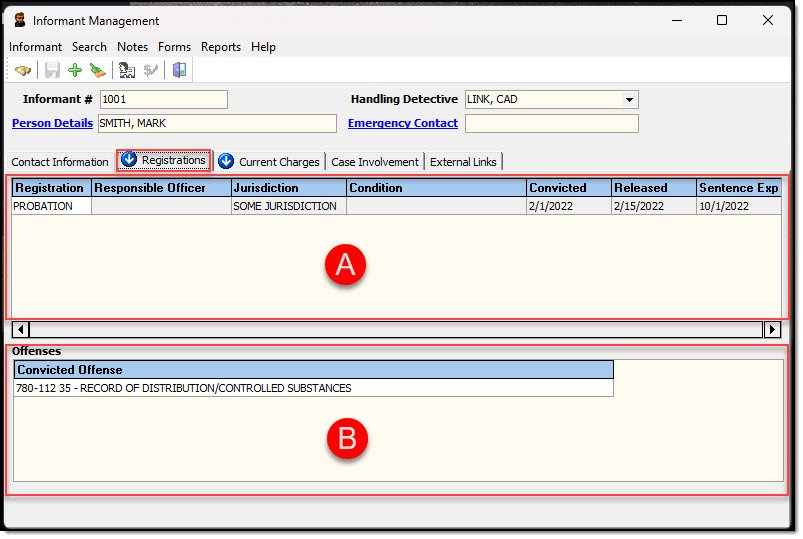Click the save disk icon in toolbar

pyautogui.click(x=52, y=70)
